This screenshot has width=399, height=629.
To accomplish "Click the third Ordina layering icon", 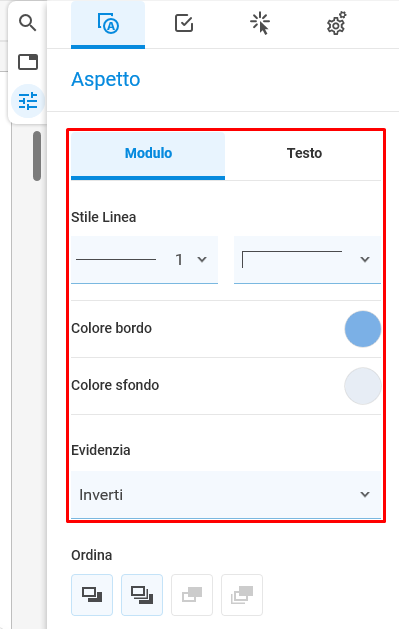I will click(x=192, y=595).
